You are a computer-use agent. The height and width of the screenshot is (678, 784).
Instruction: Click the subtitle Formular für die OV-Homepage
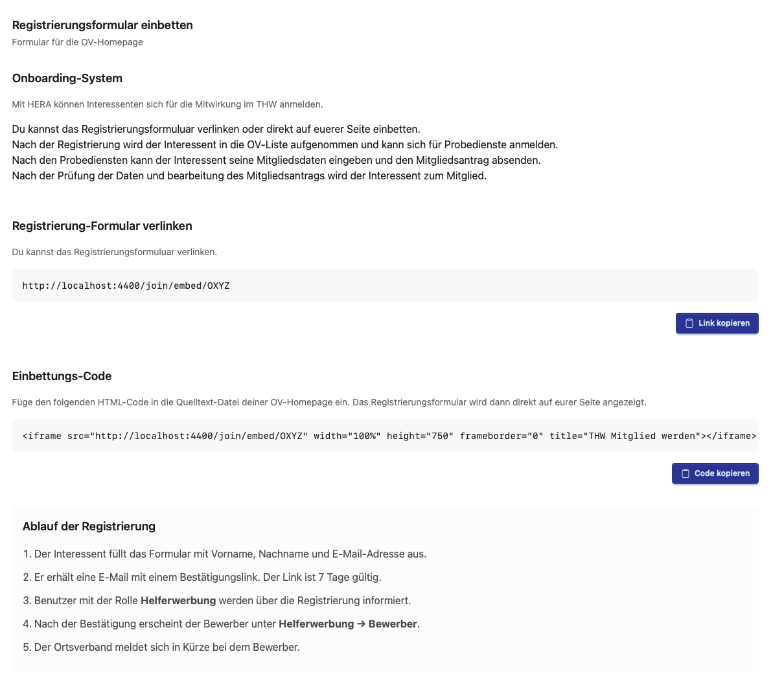[78, 42]
